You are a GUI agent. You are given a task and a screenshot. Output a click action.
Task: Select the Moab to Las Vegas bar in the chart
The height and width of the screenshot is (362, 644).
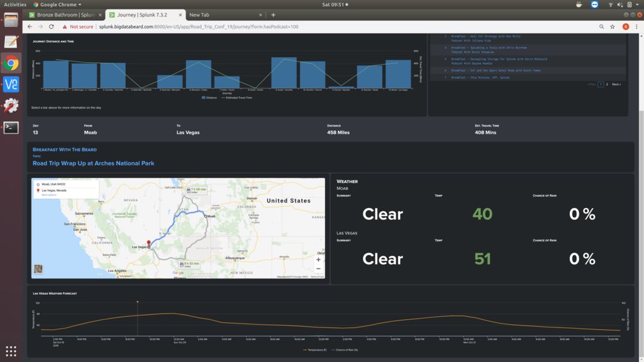pyautogui.click(x=398, y=74)
